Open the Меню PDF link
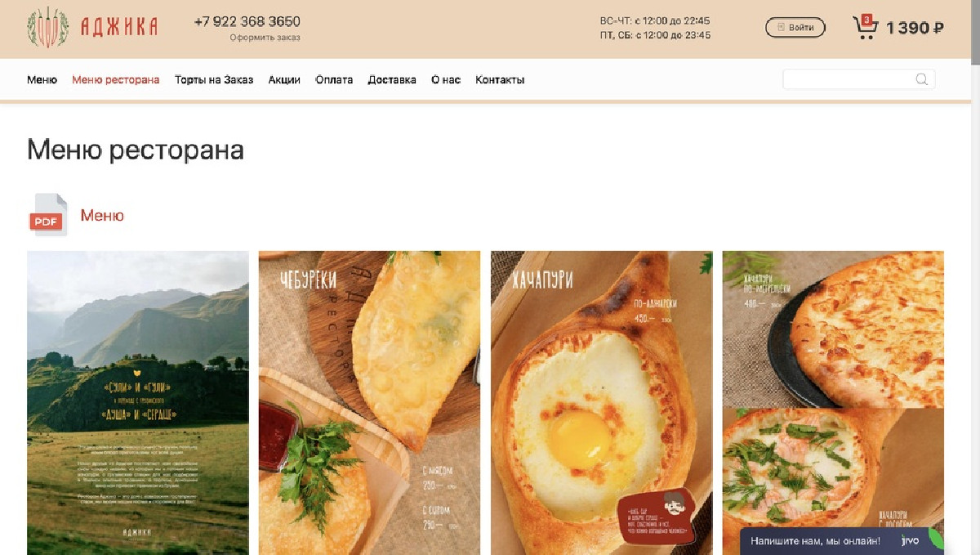980x555 pixels. 102,216
